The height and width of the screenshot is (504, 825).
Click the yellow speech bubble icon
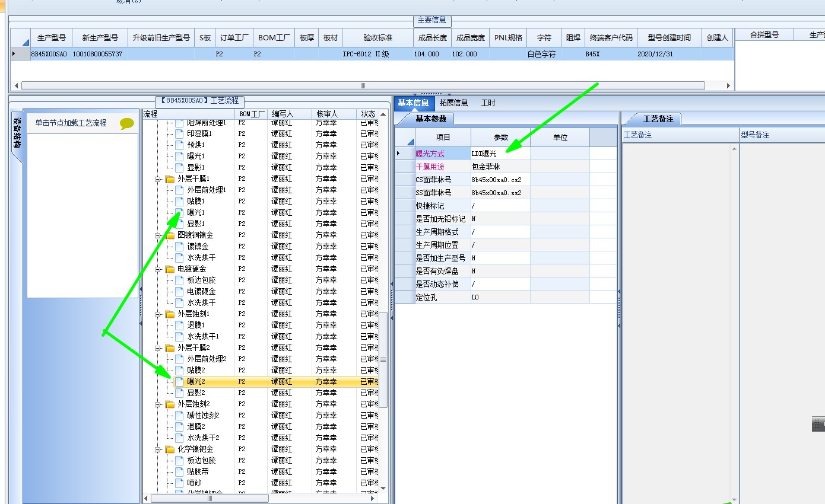pyautogui.click(x=127, y=123)
